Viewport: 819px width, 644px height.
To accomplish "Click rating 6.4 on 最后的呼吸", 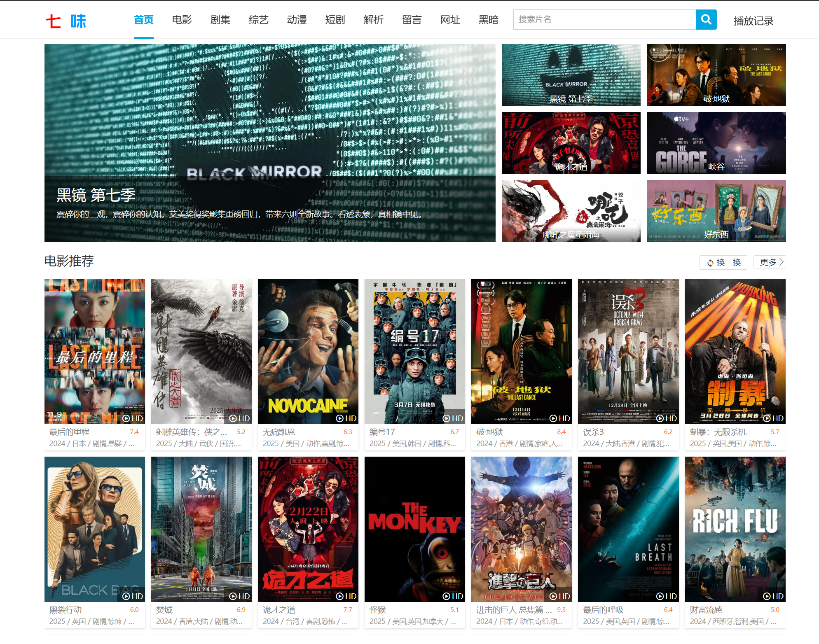I will [x=668, y=610].
